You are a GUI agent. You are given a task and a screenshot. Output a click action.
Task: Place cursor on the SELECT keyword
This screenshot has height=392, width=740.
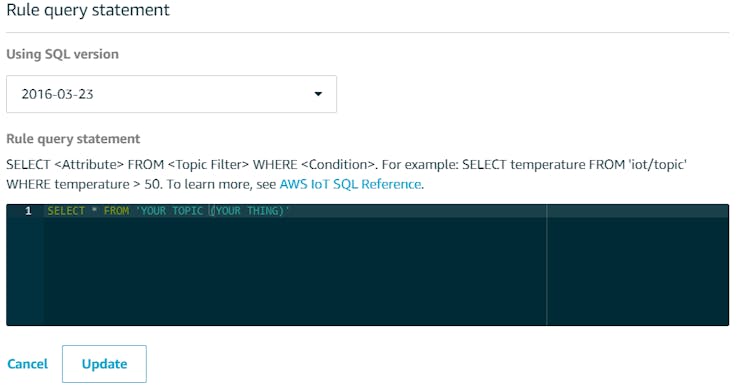(x=66, y=211)
